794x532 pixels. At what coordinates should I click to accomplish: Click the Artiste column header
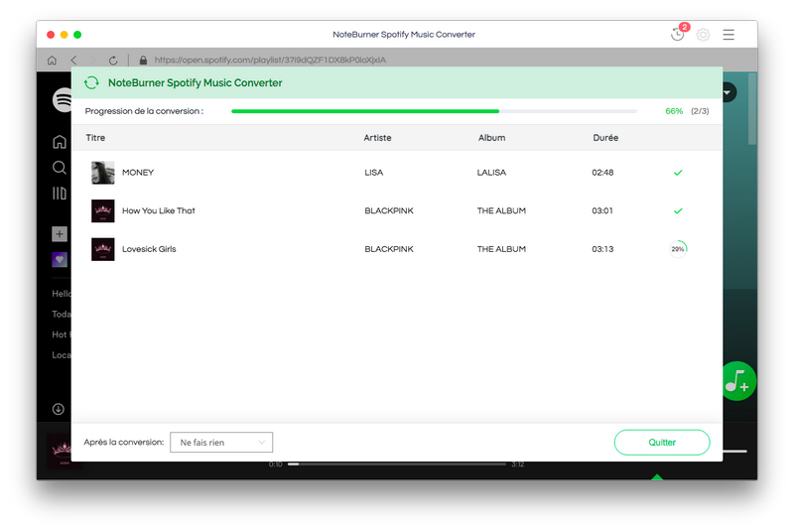pyautogui.click(x=377, y=138)
